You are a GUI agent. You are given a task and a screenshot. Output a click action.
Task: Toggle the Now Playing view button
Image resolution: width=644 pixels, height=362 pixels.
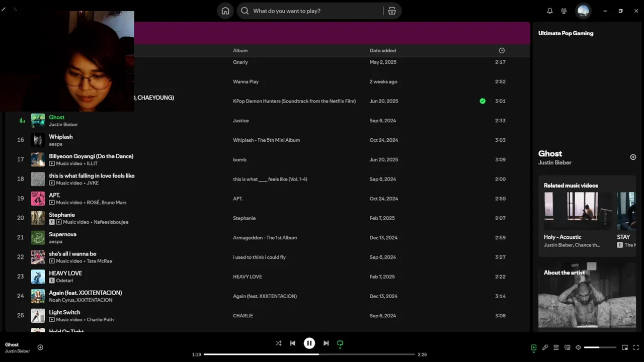pos(534,347)
